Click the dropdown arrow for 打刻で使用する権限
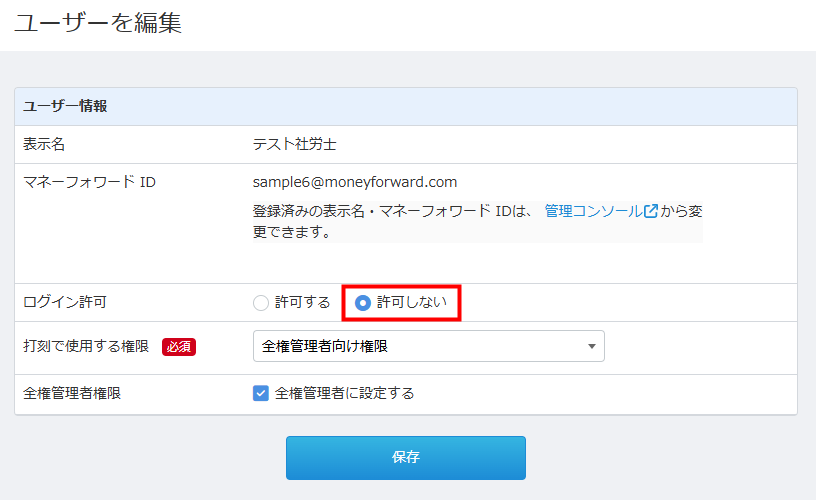The image size is (816, 500). pos(592,346)
